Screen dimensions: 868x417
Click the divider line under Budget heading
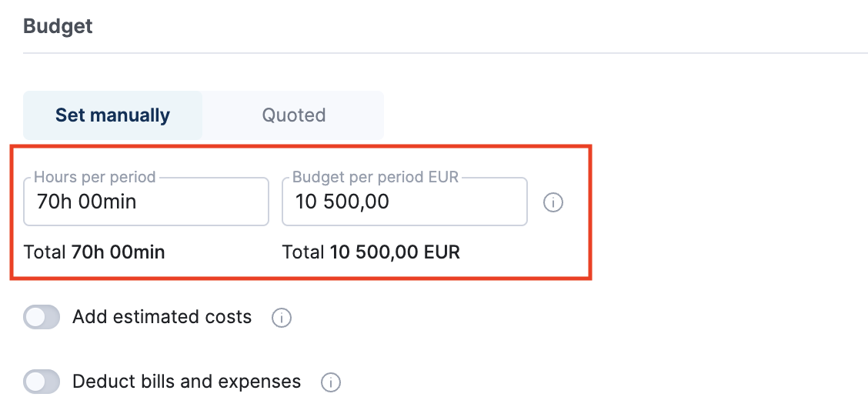coord(445,53)
